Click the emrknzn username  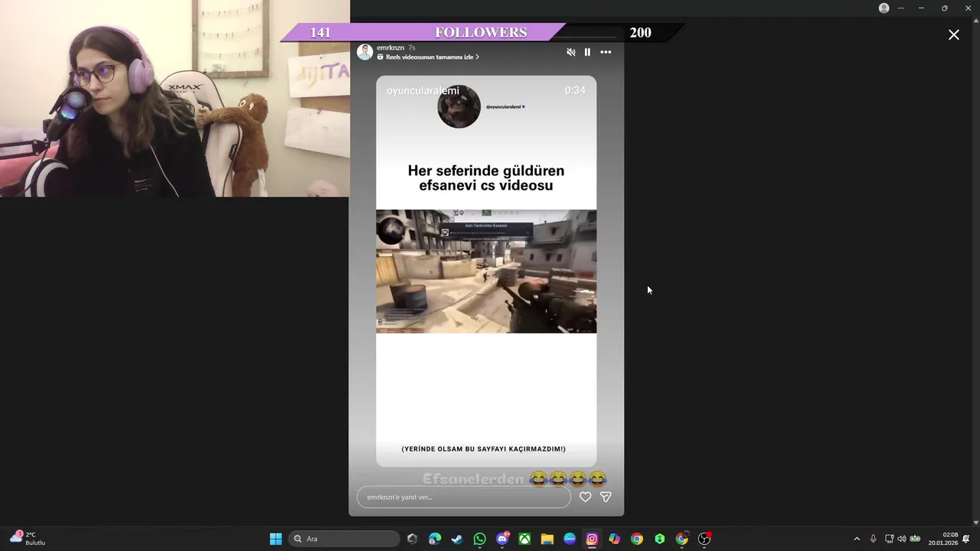(x=390, y=47)
